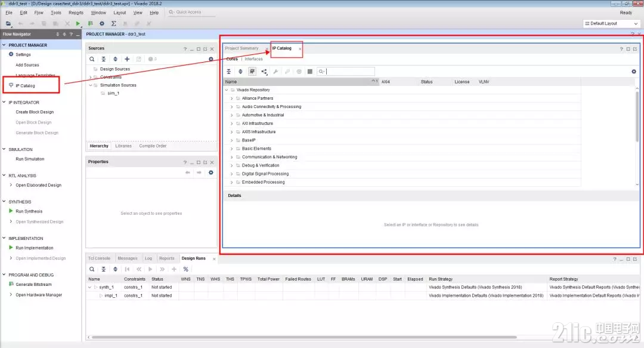Collapse the SYNTHESIS section
The image size is (644, 348).
[x=4, y=202]
